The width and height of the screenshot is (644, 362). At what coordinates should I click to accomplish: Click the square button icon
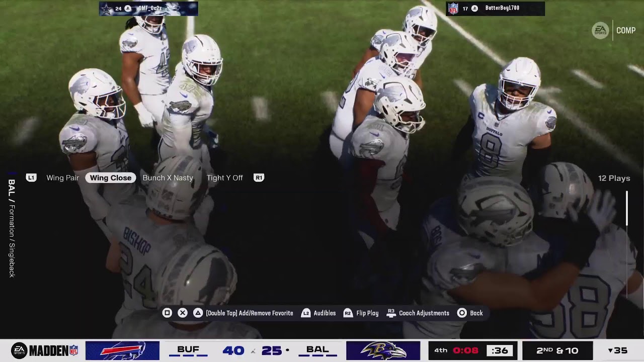point(167,313)
